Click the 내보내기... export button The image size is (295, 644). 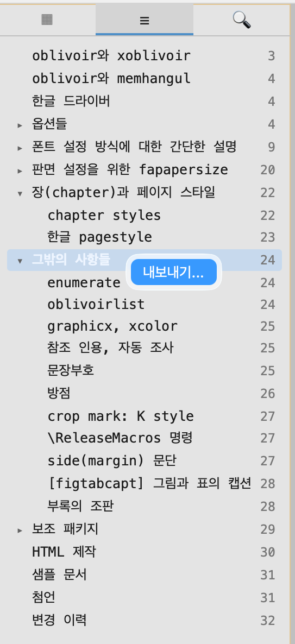(x=173, y=272)
